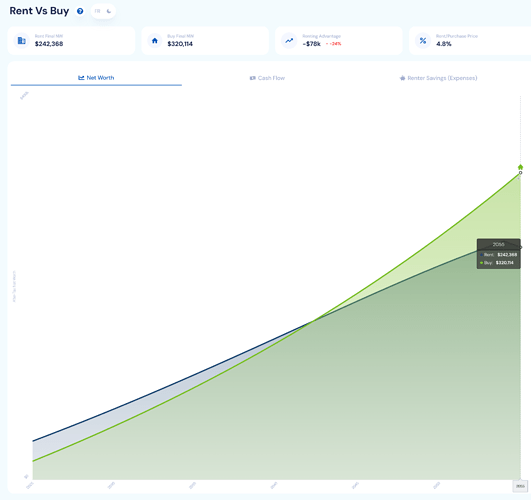Toggle dark mode moon icon
This screenshot has height=500, width=531.
click(109, 11)
